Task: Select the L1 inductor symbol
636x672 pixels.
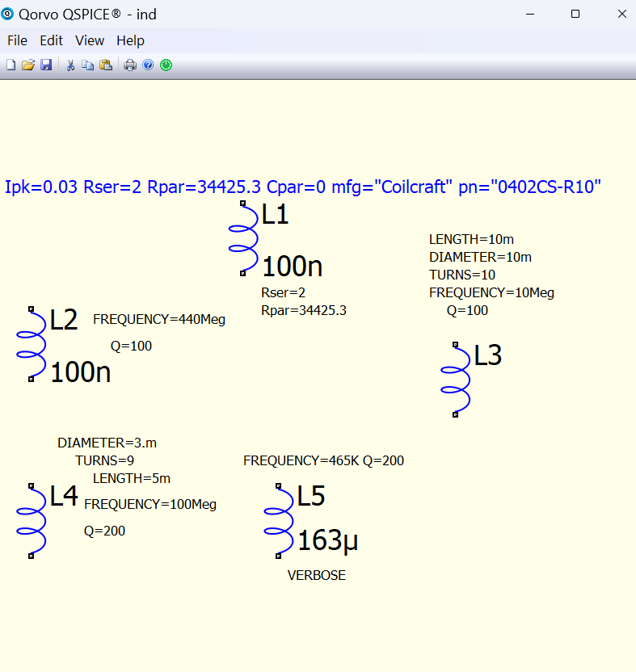Action: point(243,238)
